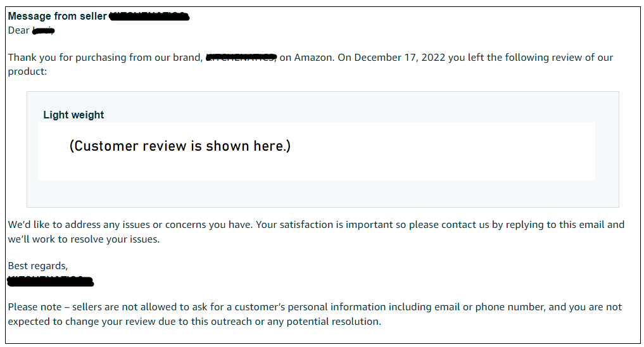Click the 'Best regards,' sign-off
Screen dimensions: 644x347
point(38,266)
